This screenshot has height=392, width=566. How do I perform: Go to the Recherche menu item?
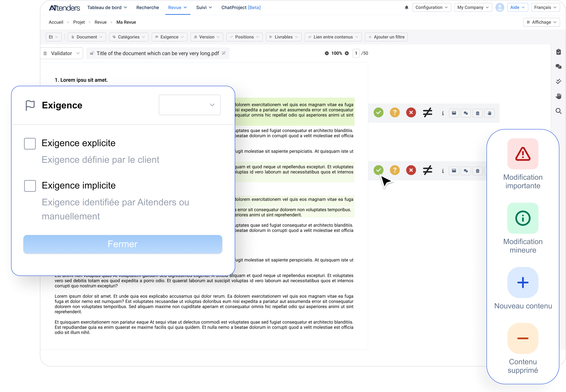pos(148,7)
